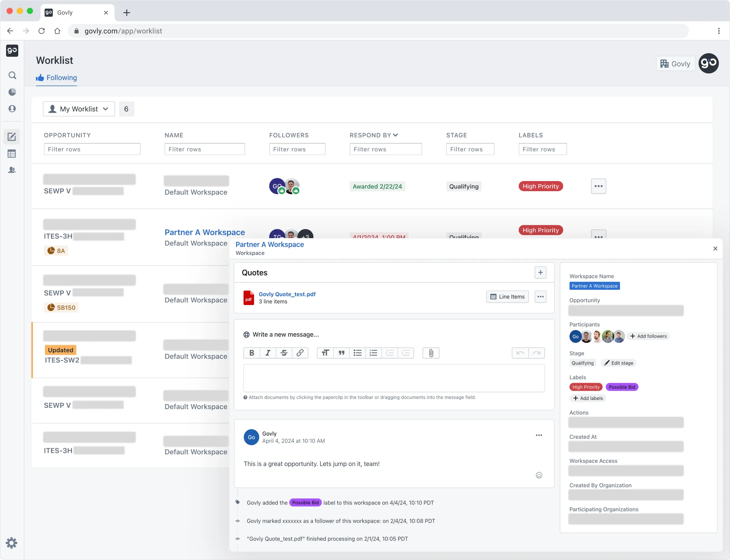Toggle bold formatting in message editor
Viewport: 730px width, 560px height.
(x=252, y=353)
